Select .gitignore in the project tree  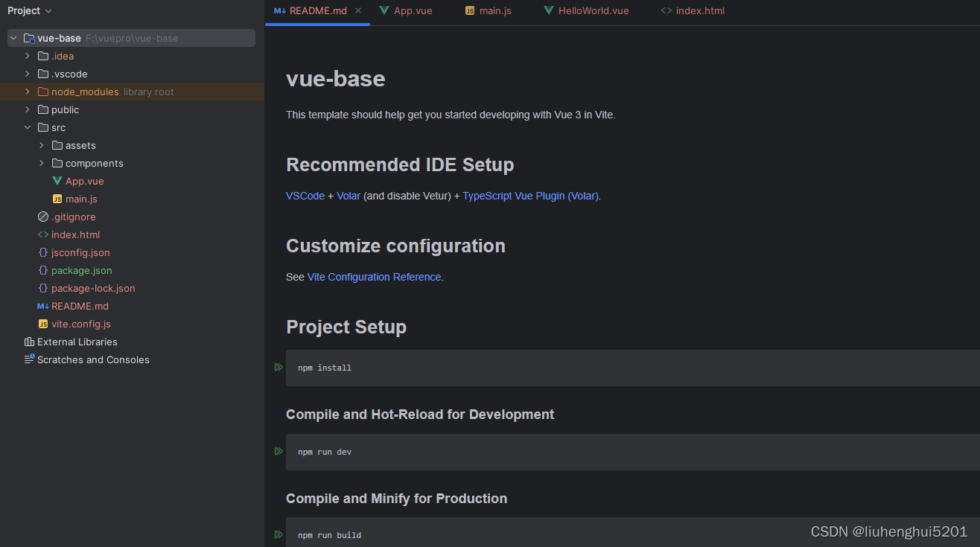click(74, 217)
